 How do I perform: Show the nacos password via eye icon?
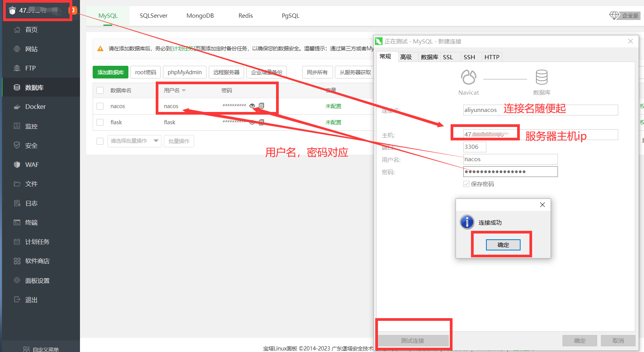click(x=252, y=106)
